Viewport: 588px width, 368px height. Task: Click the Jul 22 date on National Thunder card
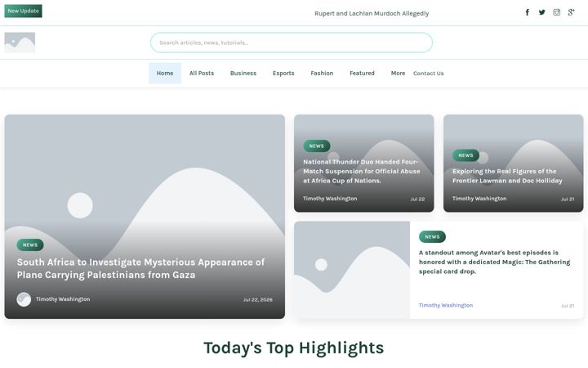[417, 199]
